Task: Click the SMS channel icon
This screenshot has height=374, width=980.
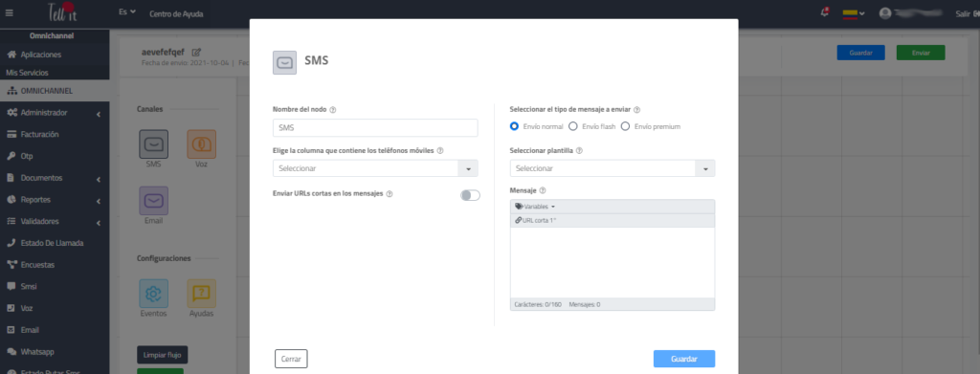Action: tap(153, 144)
